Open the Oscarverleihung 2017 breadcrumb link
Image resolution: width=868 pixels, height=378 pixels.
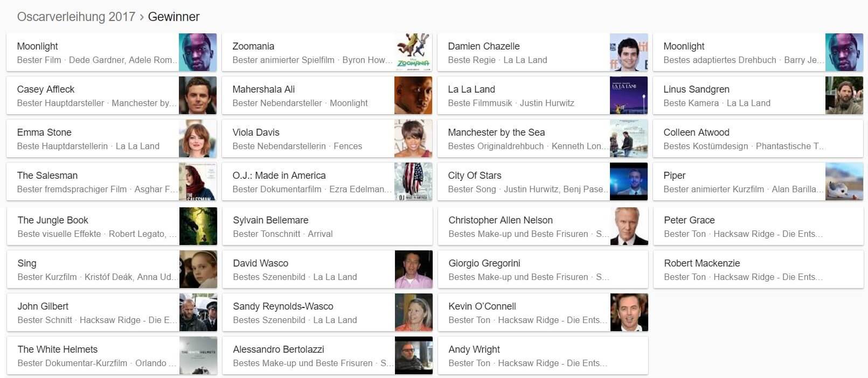pyautogui.click(x=76, y=17)
